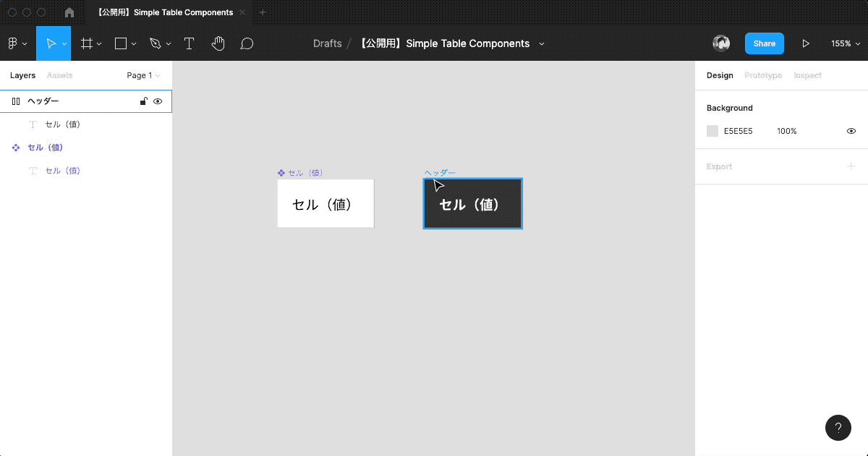This screenshot has width=868, height=456.
Task: Open the Comment tool
Action: (x=247, y=43)
